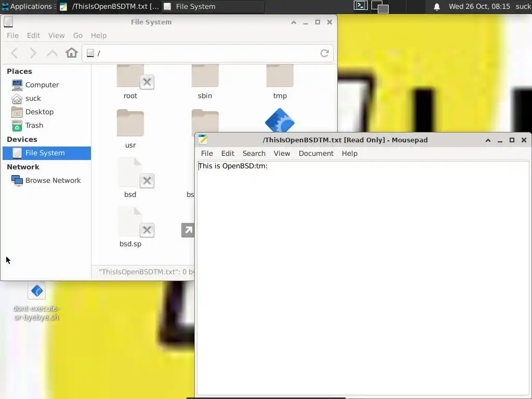This screenshot has height=399, width=532.
Task: Select the folder beside usr
Action: [x=205, y=121]
